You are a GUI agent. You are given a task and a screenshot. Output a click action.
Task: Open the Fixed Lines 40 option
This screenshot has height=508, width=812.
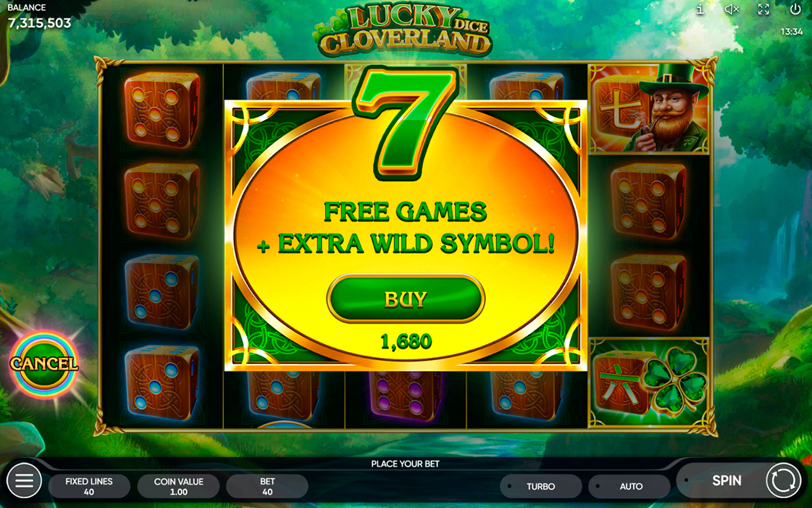click(x=89, y=486)
